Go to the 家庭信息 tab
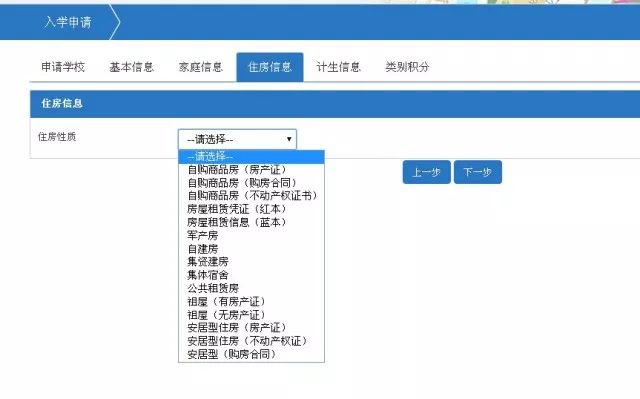Screen dimensions: 640x399 click(200, 67)
